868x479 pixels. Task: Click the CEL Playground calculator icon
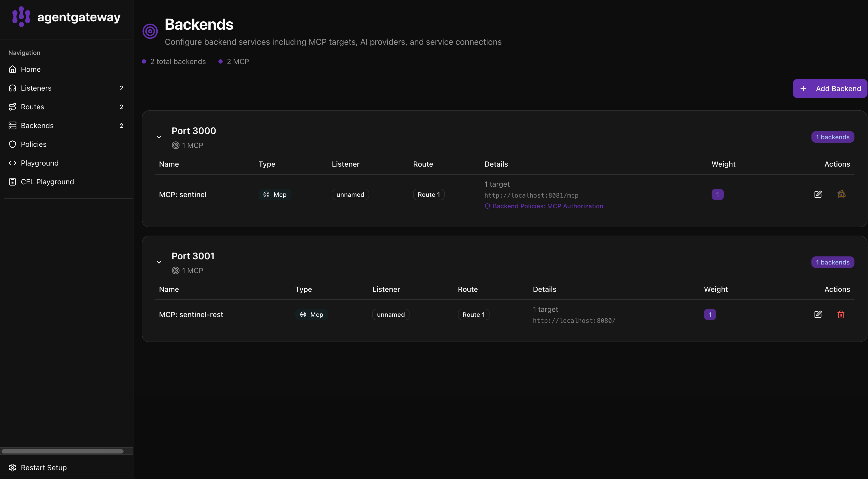click(x=13, y=181)
